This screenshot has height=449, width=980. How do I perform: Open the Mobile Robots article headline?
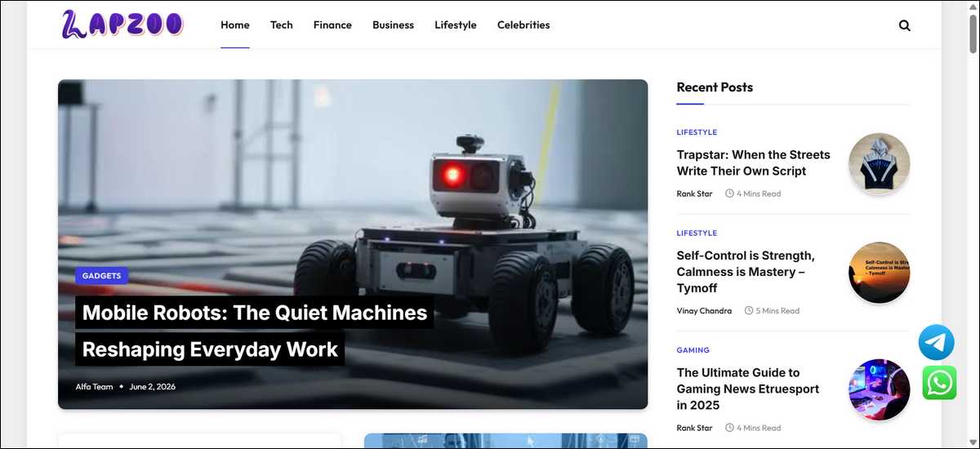point(254,331)
